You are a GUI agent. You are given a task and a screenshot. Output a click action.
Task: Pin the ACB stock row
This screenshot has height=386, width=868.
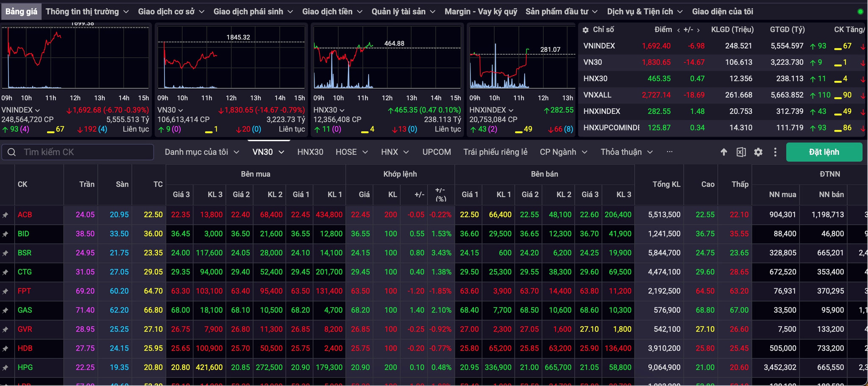click(x=5, y=215)
